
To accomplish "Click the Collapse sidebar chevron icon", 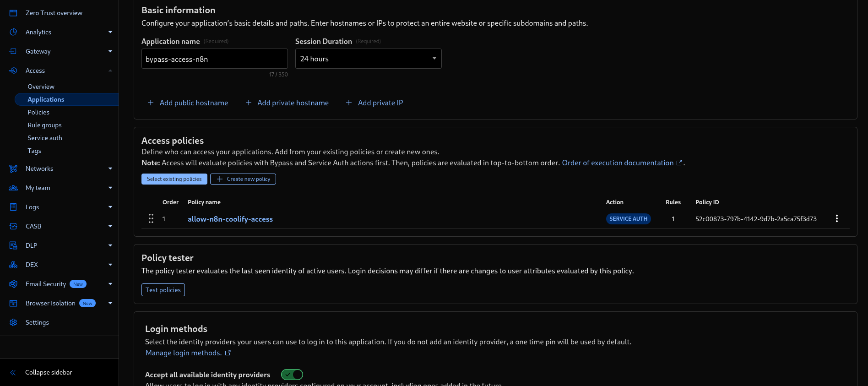I will coord(13,372).
